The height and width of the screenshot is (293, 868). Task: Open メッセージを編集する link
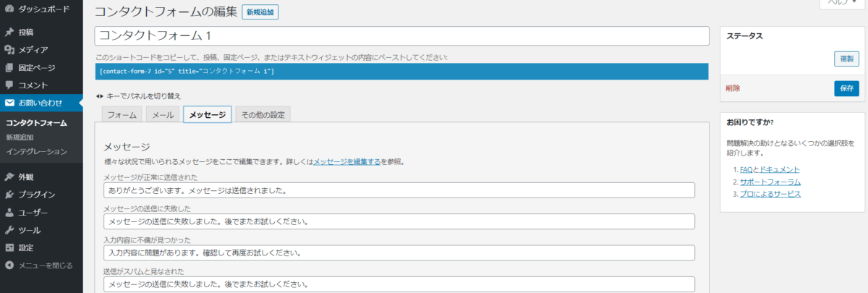(347, 161)
